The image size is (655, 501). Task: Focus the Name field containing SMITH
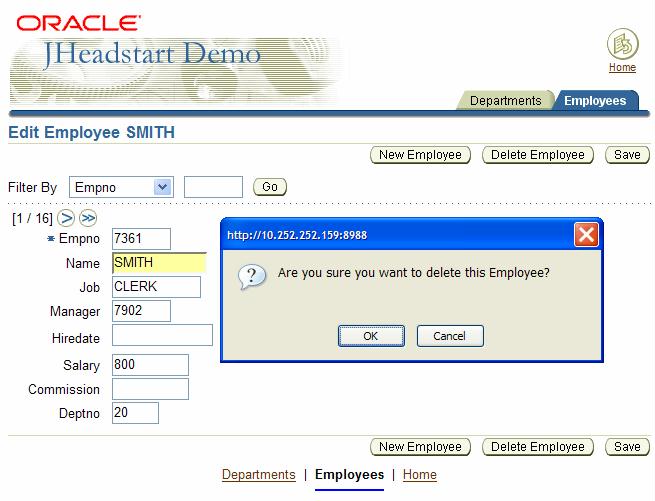pos(158,263)
